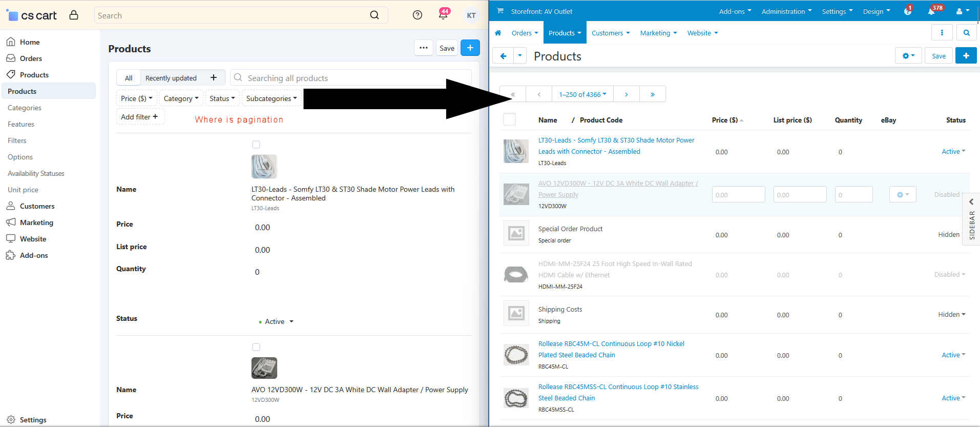The width and height of the screenshot is (980, 427).
Task: Click the Add filter button
Action: [x=140, y=117]
